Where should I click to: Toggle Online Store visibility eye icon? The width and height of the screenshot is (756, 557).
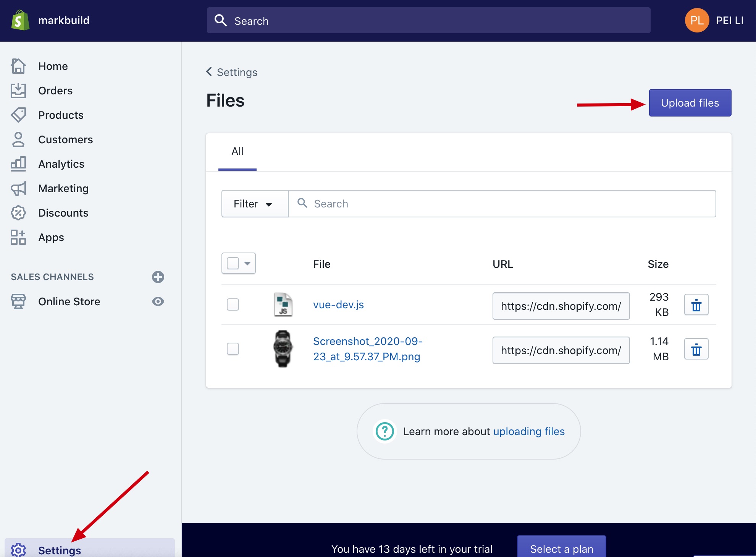tap(158, 301)
